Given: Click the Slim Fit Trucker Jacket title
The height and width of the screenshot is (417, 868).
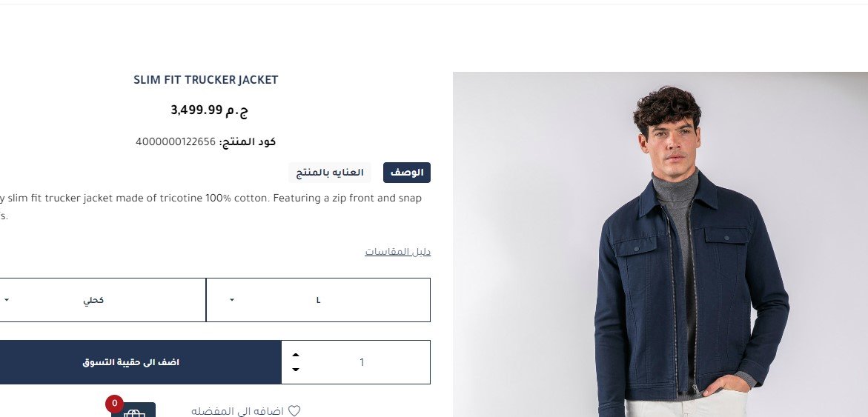Looking at the screenshot, I should coord(206,80).
